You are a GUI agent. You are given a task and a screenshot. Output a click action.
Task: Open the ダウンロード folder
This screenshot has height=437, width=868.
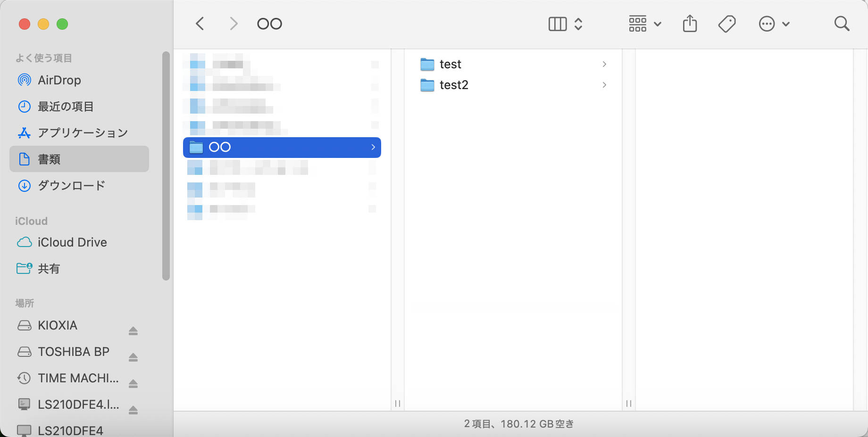(x=72, y=186)
